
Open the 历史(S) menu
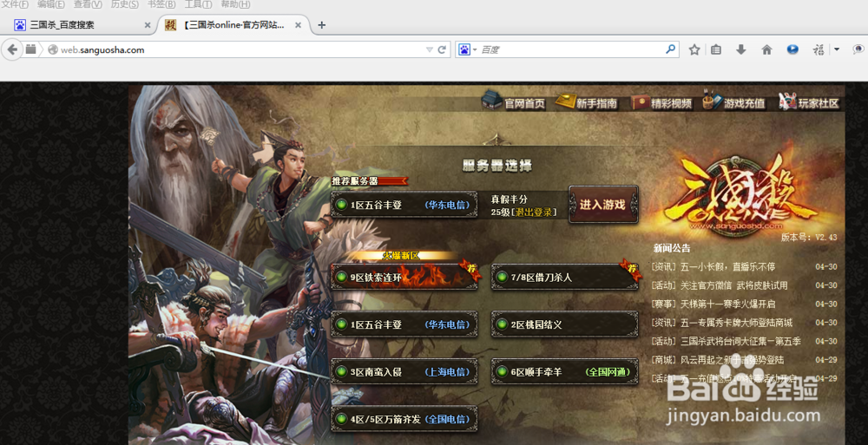click(x=124, y=4)
